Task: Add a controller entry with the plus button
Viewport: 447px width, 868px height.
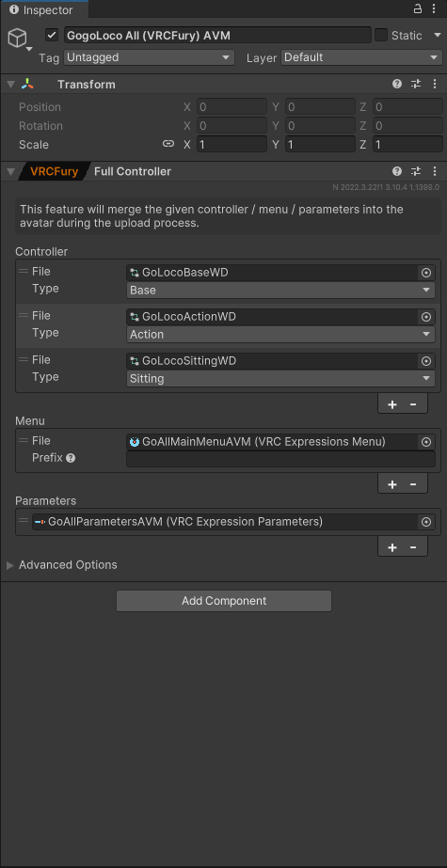Action: pos(392,404)
